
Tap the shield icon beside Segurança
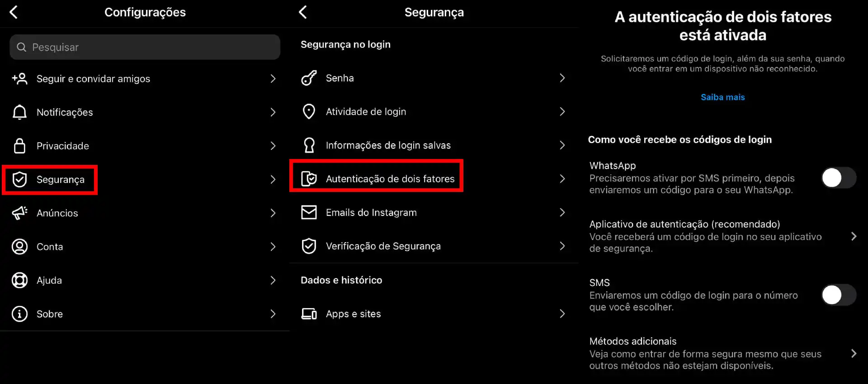coord(19,179)
